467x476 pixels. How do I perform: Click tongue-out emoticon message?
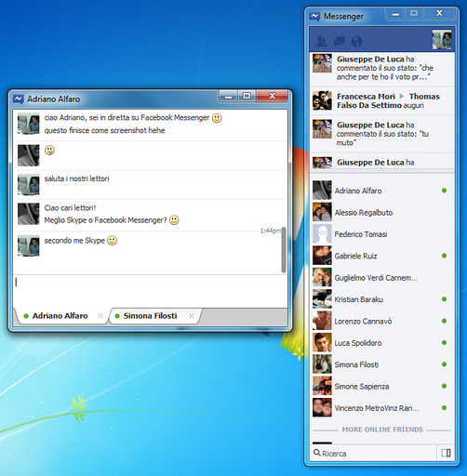click(x=49, y=150)
